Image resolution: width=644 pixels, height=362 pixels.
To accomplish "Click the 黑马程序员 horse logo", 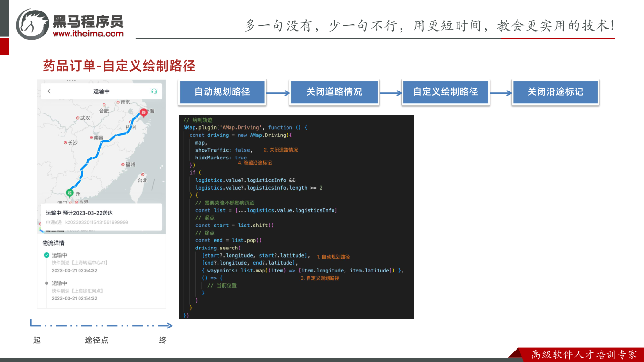I will click(x=32, y=23).
